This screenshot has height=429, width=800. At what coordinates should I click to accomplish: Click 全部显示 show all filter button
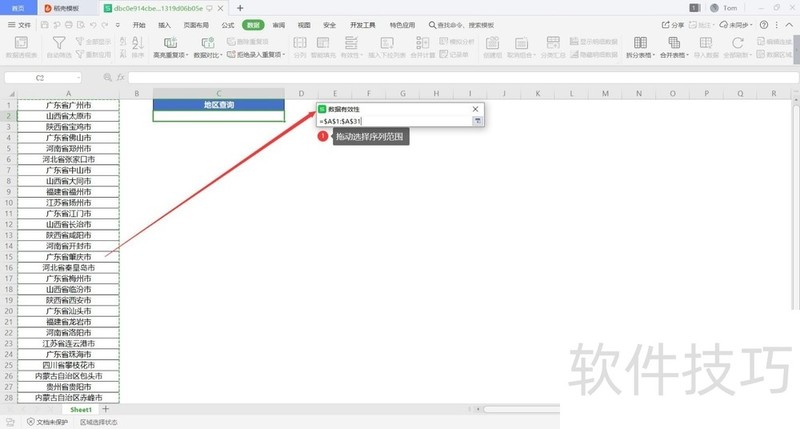pos(93,41)
